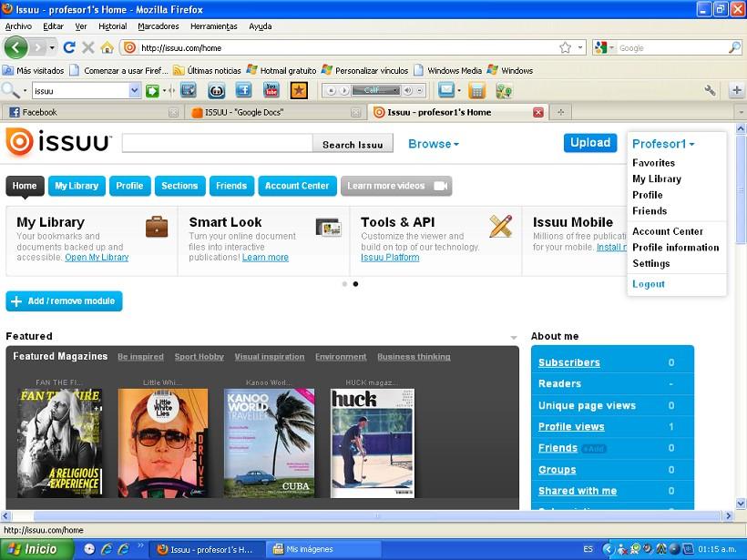Click the toolbar maps icon

504,90
